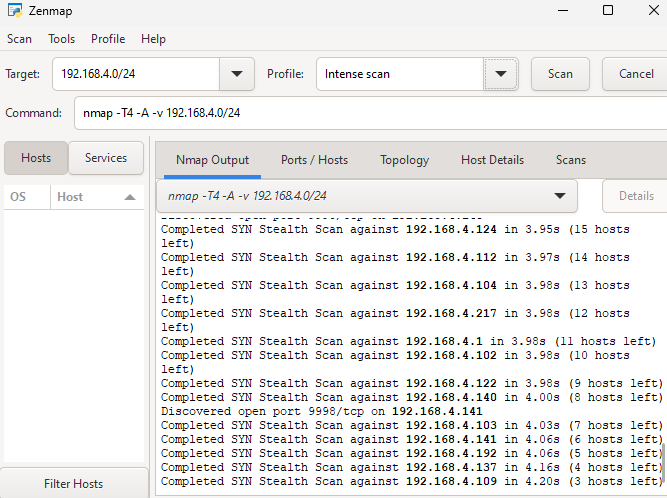Click the Command label
The height and width of the screenshot is (498, 667).
click(x=34, y=113)
